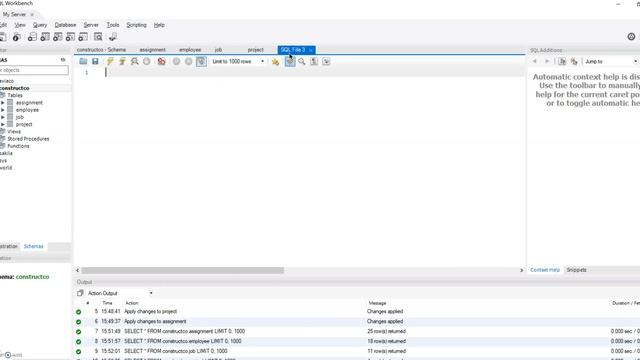The image size is (640, 360).
Task: Toggle automatic context help
Action: pos(574,61)
